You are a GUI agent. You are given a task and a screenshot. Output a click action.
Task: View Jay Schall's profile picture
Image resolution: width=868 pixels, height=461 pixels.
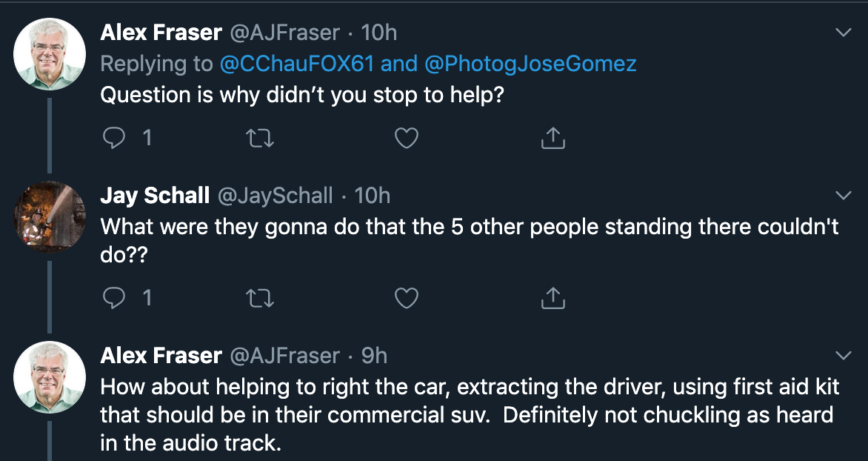point(50,216)
